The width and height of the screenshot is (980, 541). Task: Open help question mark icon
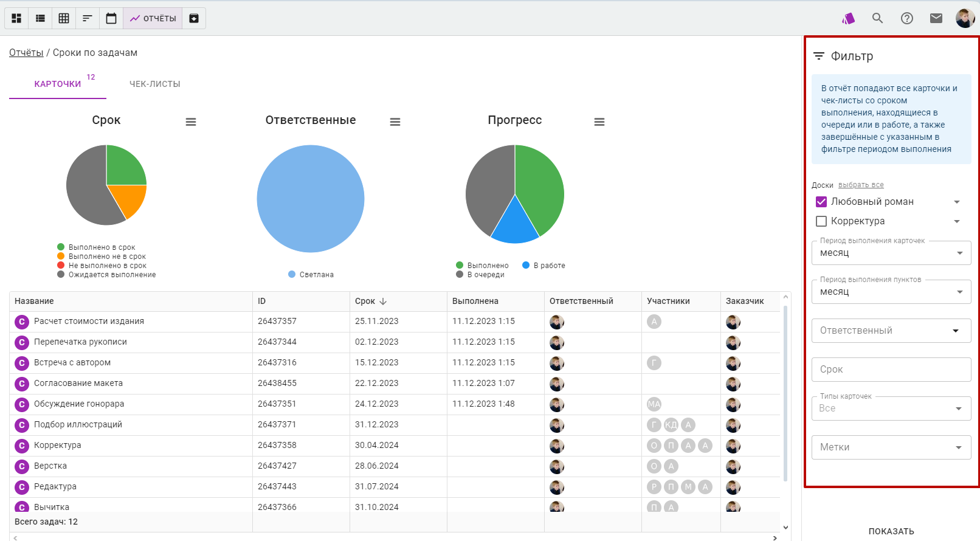907,18
